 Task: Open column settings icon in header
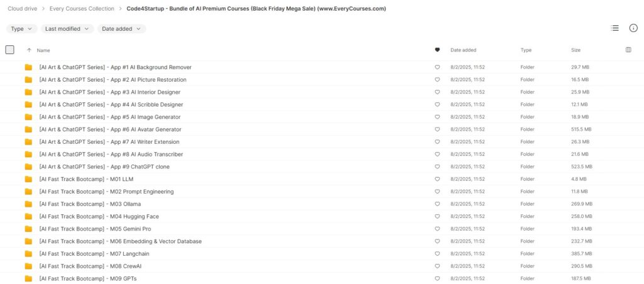coord(628,50)
